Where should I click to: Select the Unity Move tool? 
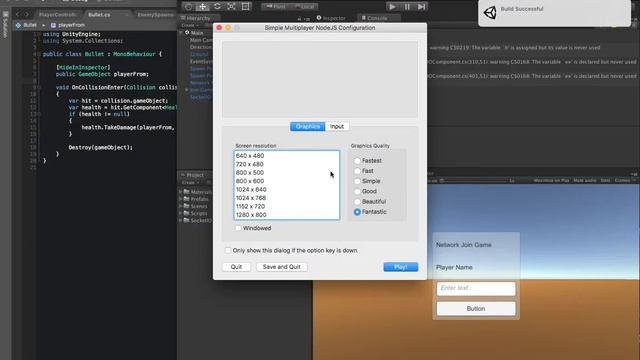pyautogui.click(x=202, y=7)
